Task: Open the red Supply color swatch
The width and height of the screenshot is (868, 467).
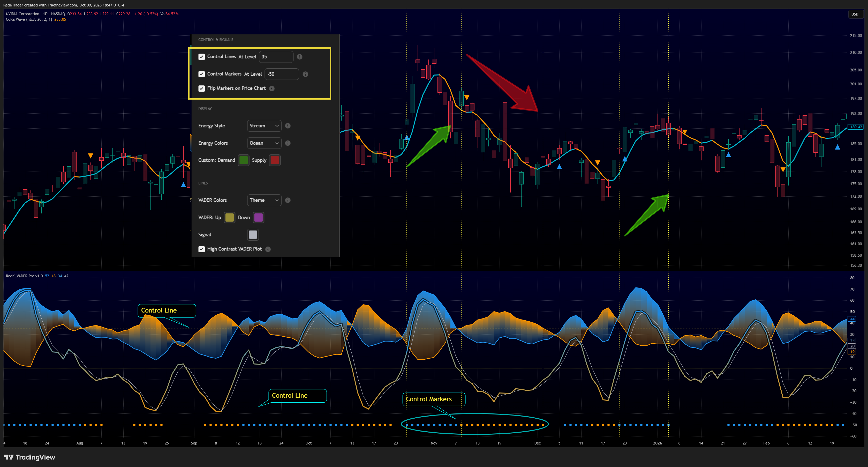Action: tap(275, 160)
